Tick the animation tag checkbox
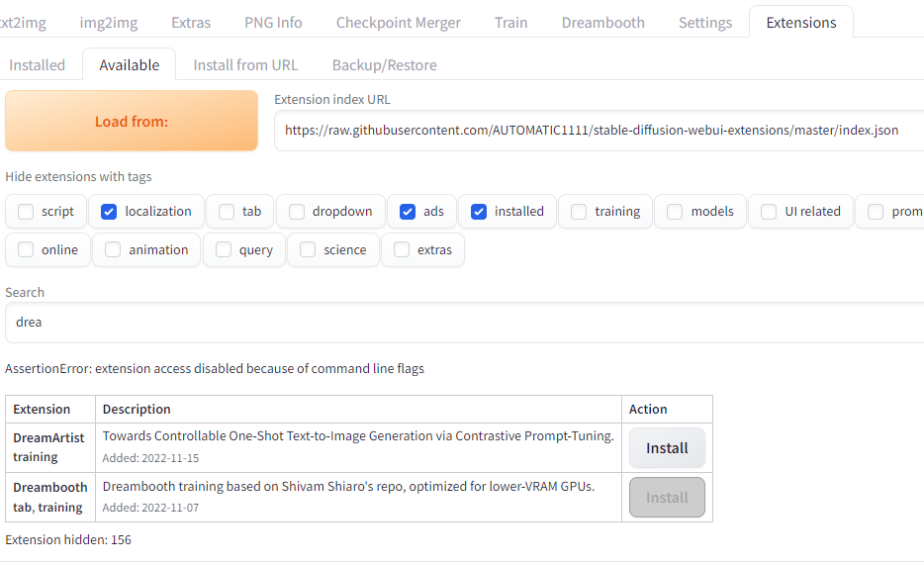The width and height of the screenshot is (924, 565). (113, 249)
